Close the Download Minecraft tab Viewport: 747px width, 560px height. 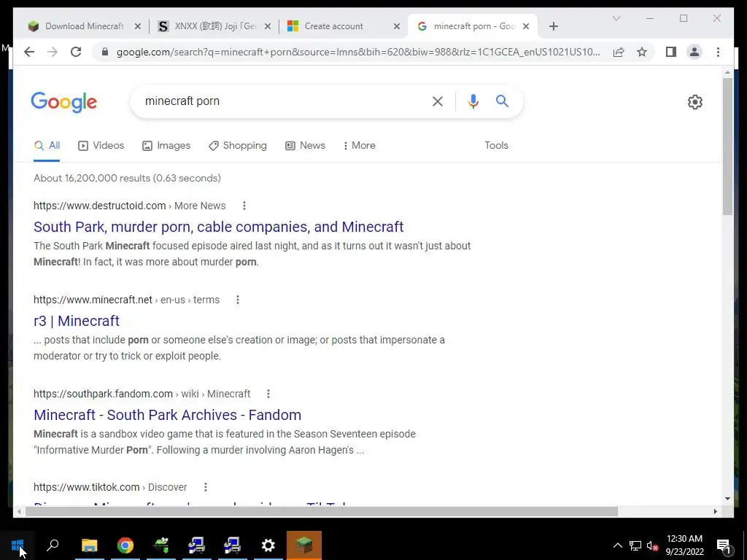(138, 26)
